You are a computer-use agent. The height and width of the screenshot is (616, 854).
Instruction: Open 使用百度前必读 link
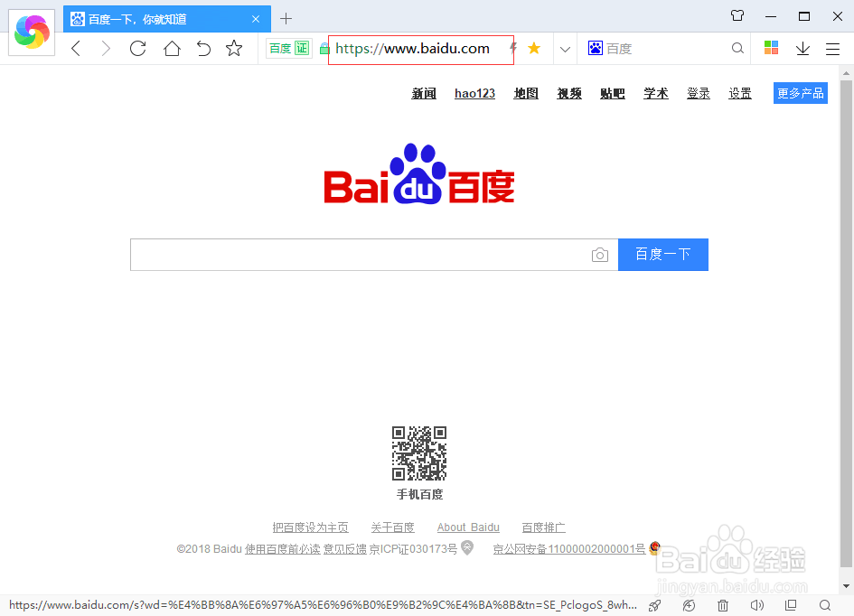(282, 549)
